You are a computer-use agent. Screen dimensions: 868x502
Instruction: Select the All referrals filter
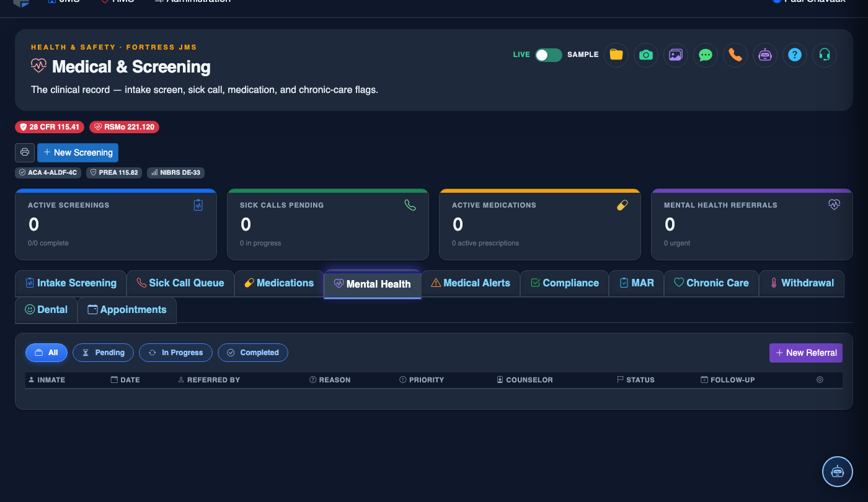coord(46,353)
